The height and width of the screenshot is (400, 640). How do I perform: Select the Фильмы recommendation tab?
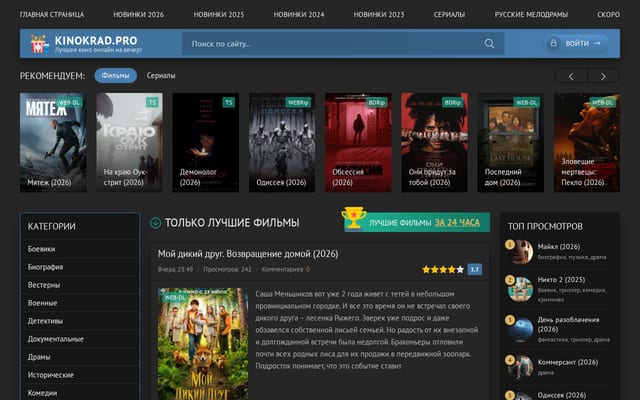(116, 76)
